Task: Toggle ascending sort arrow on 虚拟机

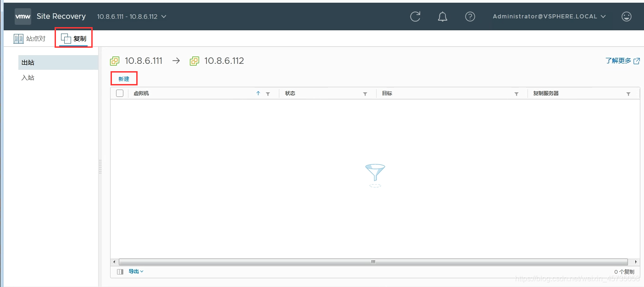Action: 258,93
